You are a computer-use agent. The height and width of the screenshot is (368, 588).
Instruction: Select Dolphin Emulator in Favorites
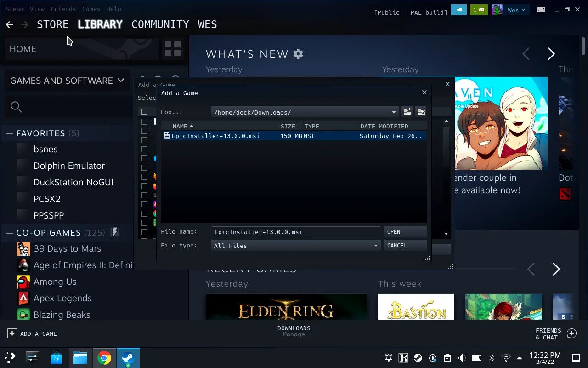(x=69, y=166)
